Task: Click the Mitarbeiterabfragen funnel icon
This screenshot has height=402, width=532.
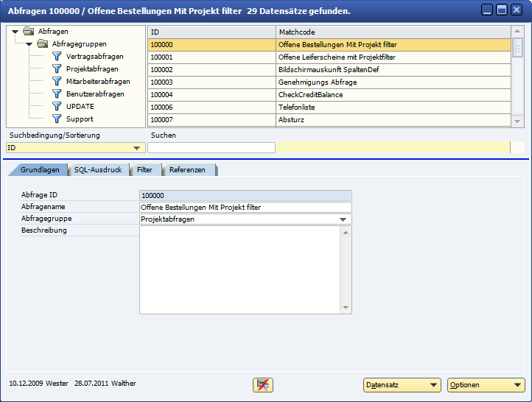Action: pyautogui.click(x=57, y=82)
